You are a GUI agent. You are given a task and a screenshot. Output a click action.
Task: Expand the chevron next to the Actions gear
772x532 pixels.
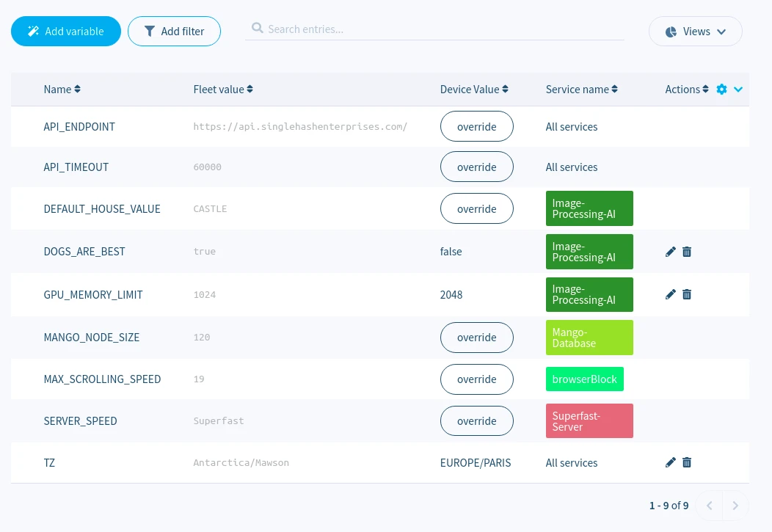click(x=738, y=89)
